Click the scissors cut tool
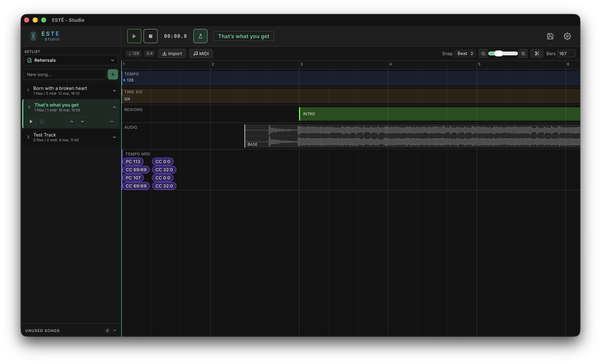 pos(537,53)
